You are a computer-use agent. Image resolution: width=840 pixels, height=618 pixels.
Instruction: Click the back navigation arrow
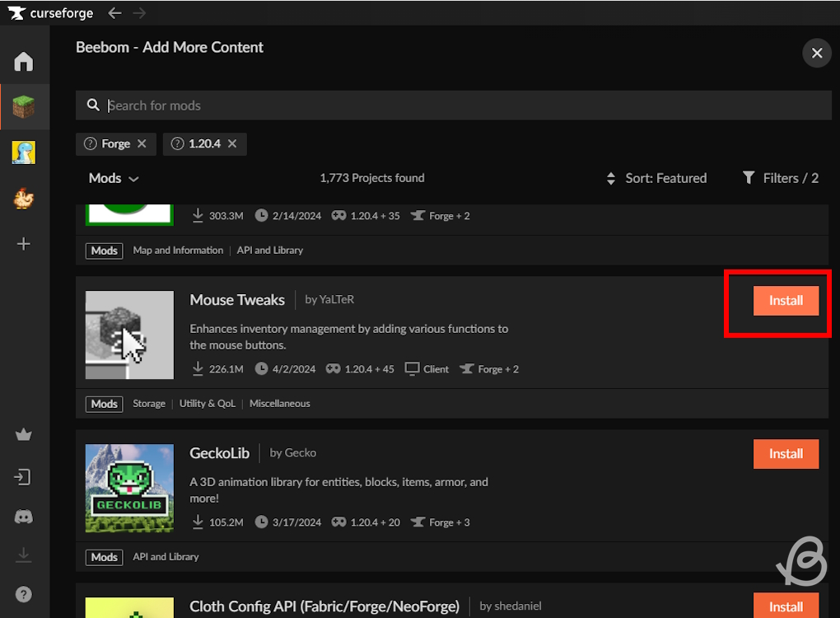pyautogui.click(x=114, y=13)
